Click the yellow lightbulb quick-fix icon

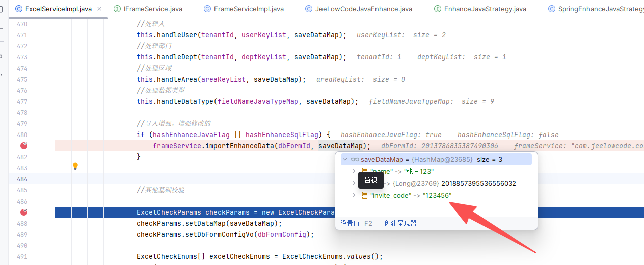click(x=75, y=166)
